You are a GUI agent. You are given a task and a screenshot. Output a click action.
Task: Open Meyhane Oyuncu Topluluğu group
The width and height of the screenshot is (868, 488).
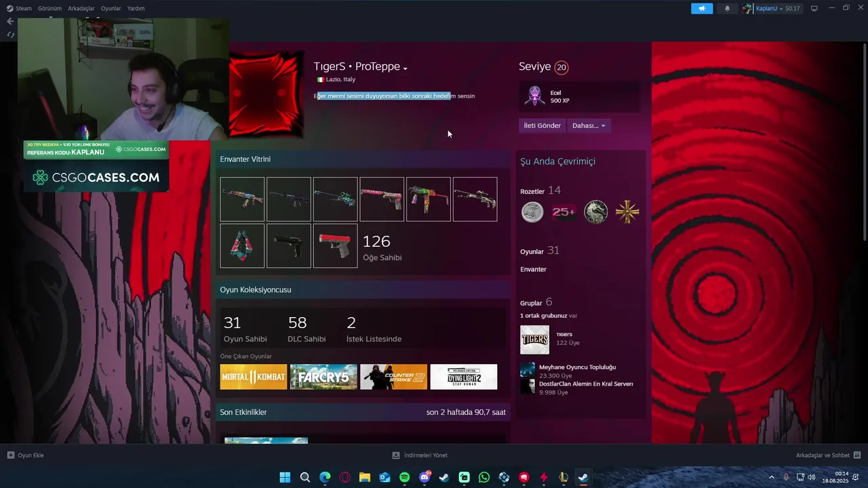(x=577, y=367)
